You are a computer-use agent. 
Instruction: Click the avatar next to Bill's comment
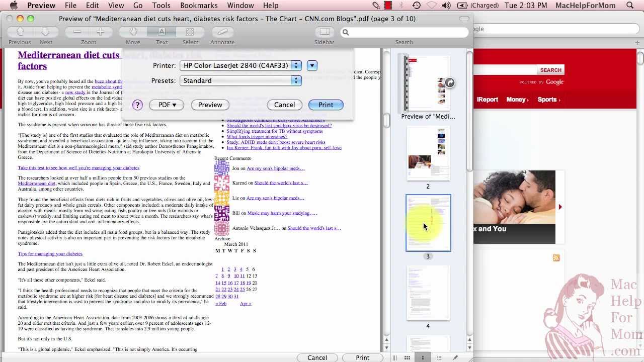pyautogui.click(x=222, y=213)
